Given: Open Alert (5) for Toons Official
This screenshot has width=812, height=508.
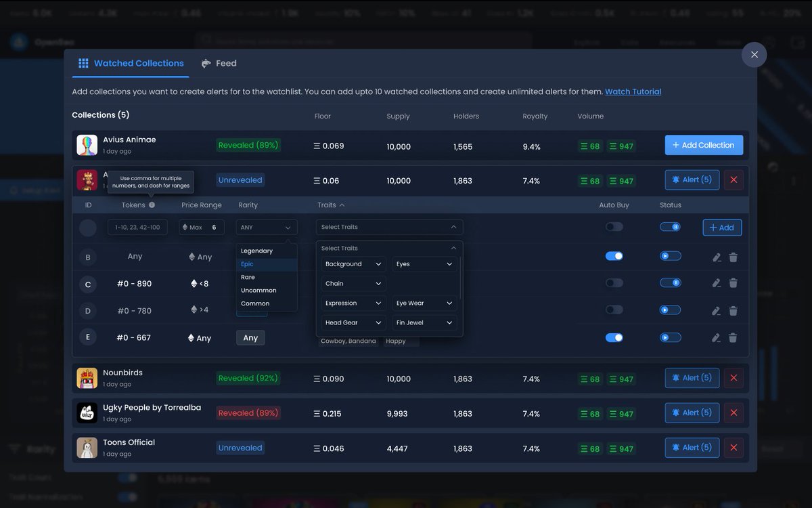Looking at the screenshot, I should pos(692,448).
